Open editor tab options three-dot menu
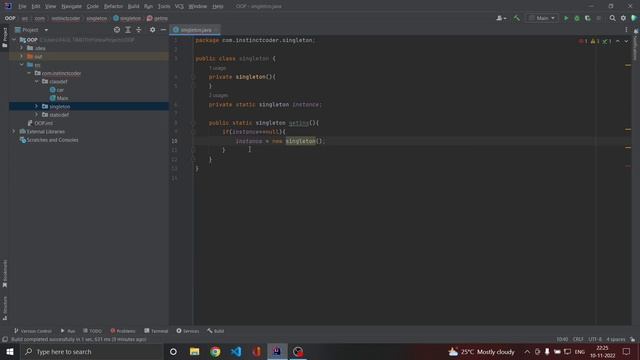The image size is (640, 360). [x=626, y=29]
